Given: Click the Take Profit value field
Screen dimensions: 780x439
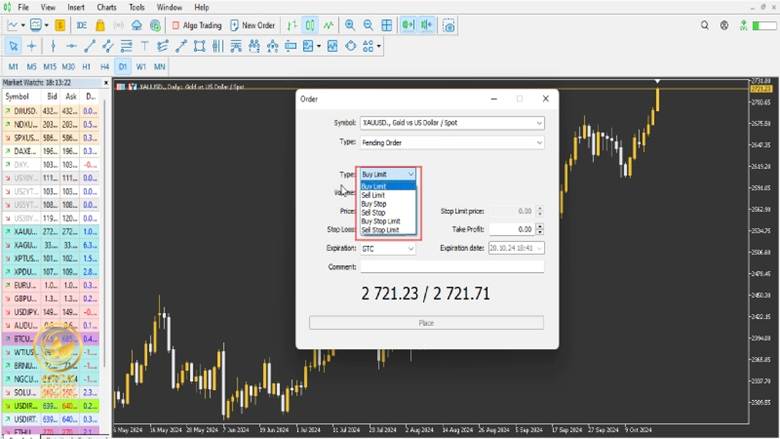Looking at the screenshot, I should (x=511, y=229).
